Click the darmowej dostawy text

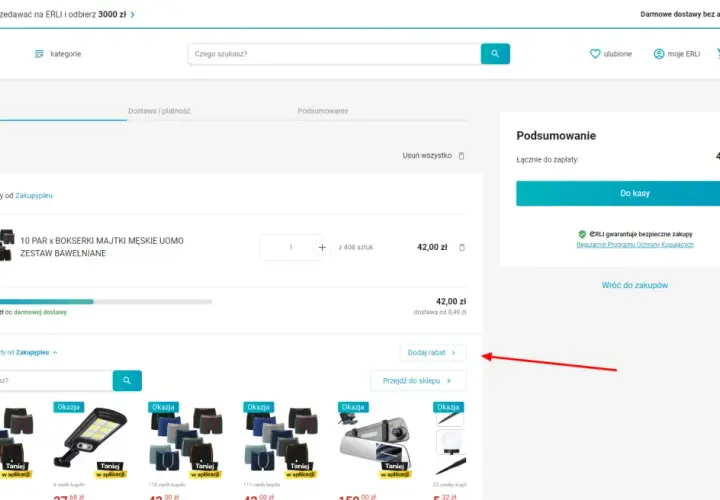[40, 312]
